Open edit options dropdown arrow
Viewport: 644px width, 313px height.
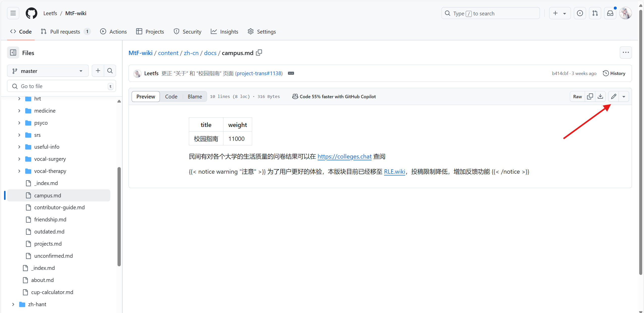[624, 96]
